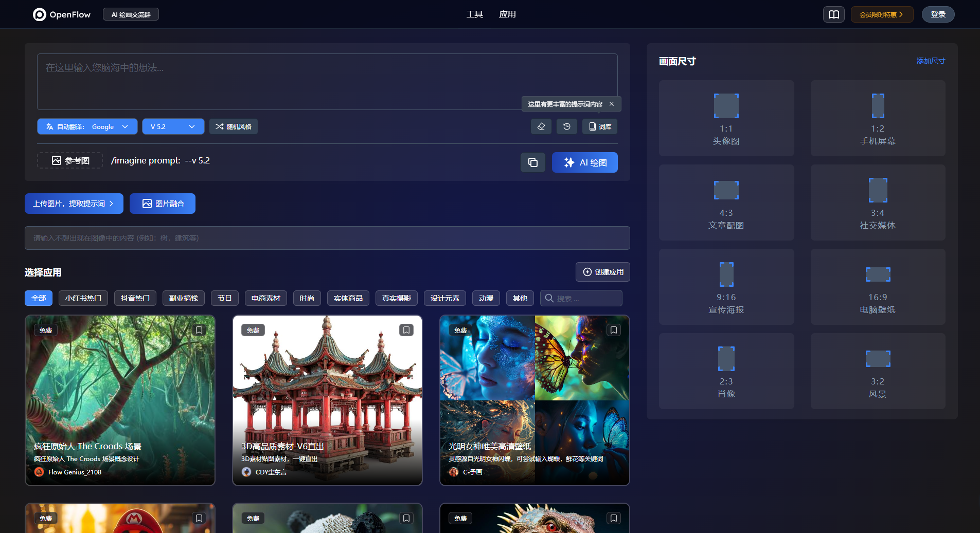Open the V 5.2 version dropdown

click(x=173, y=126)
